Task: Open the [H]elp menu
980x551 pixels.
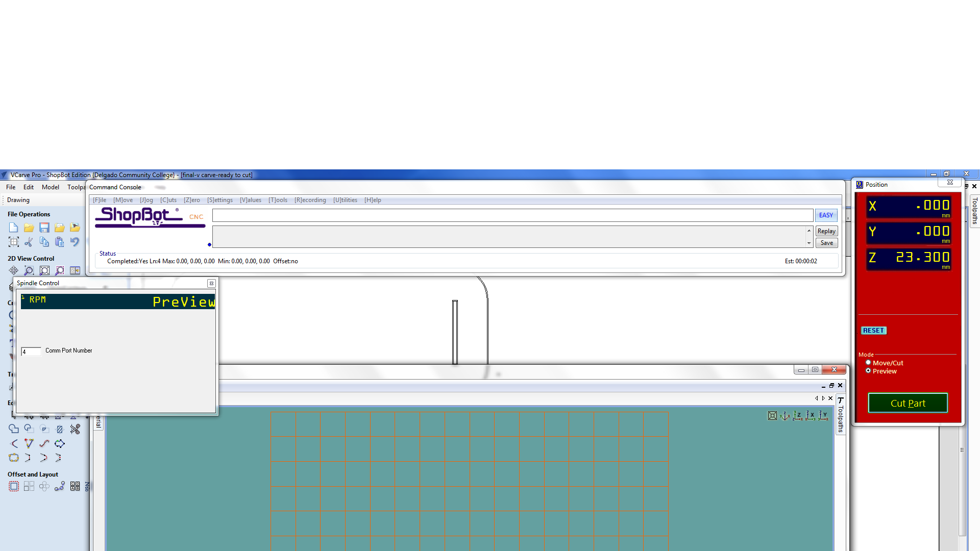Action: [x=373, y=200]
